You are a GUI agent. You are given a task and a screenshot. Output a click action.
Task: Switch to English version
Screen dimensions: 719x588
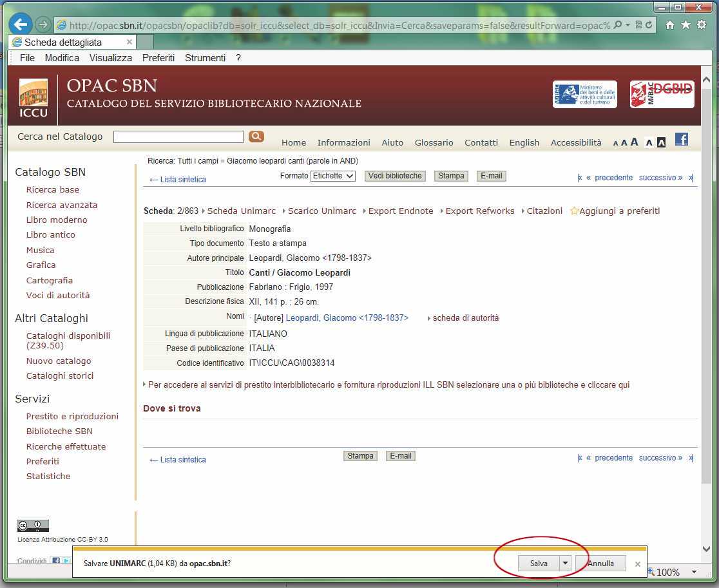(524, 142)
